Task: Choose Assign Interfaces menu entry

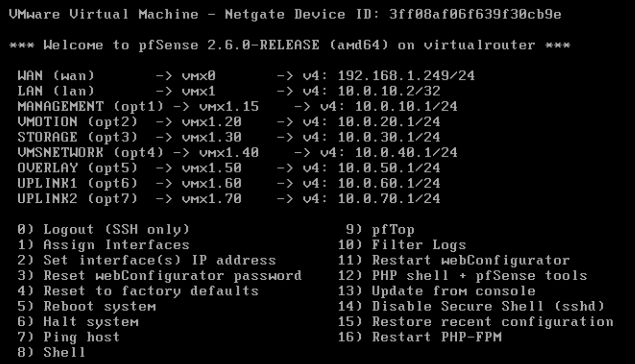Action: pos(103,245)
